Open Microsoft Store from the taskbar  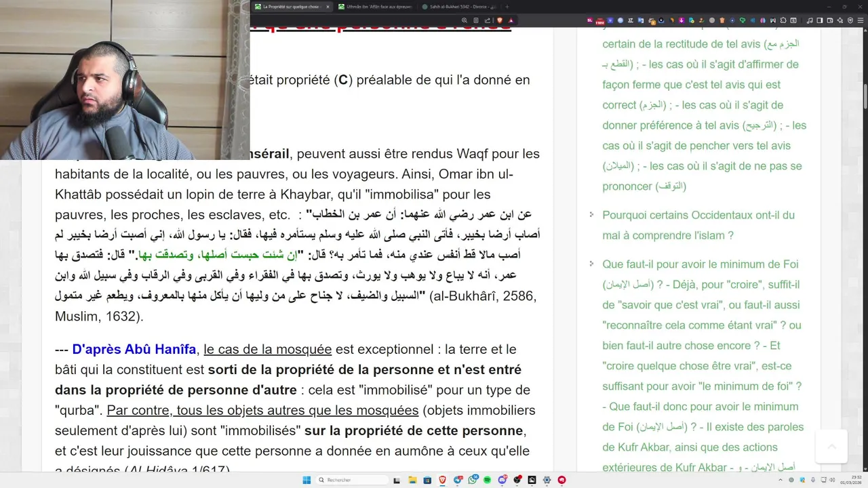pos(427,480)
